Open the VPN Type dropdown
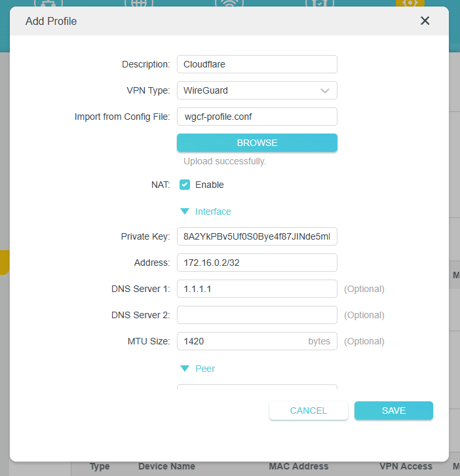The image size is (460, 476). 257,90
